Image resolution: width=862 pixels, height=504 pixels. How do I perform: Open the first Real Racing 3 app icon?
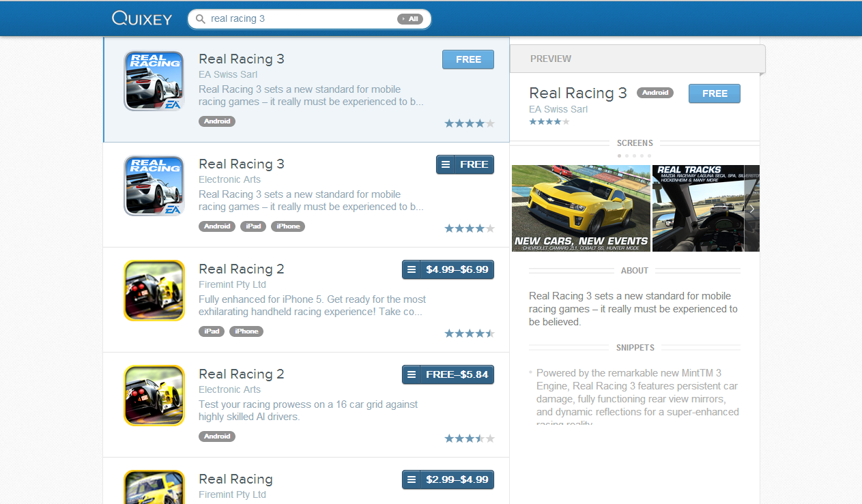click(x=154, y=80)
